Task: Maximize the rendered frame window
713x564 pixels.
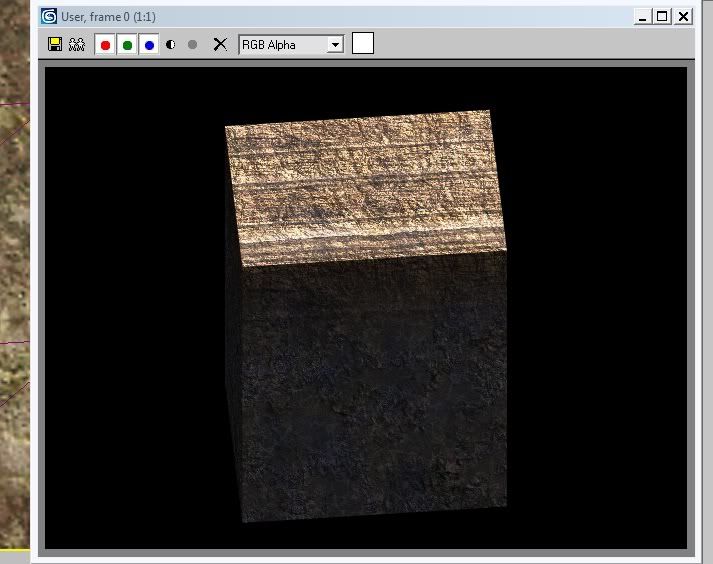Action: click(662, 17)
